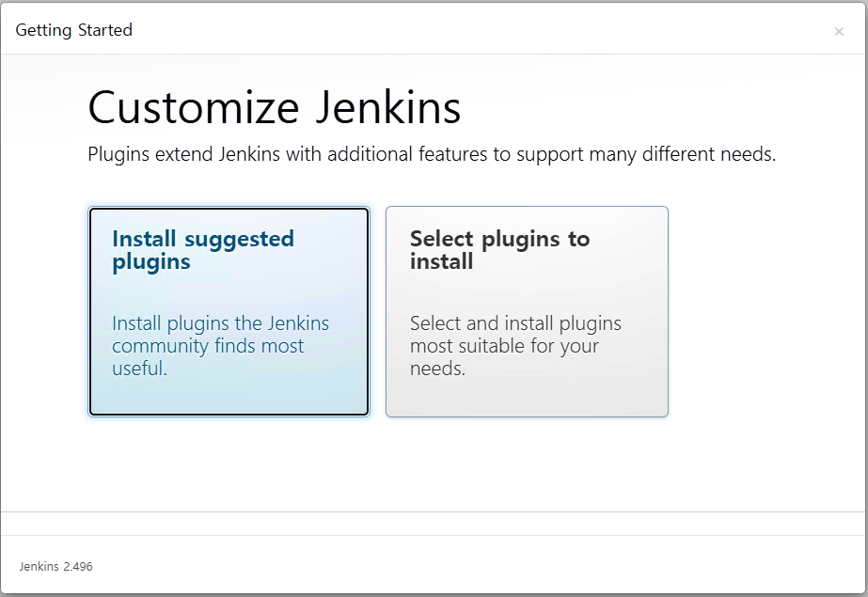The width and height of the screenshot is (868, 597).
Task: Click the Getting Started title text
Action: pos(73,30)
